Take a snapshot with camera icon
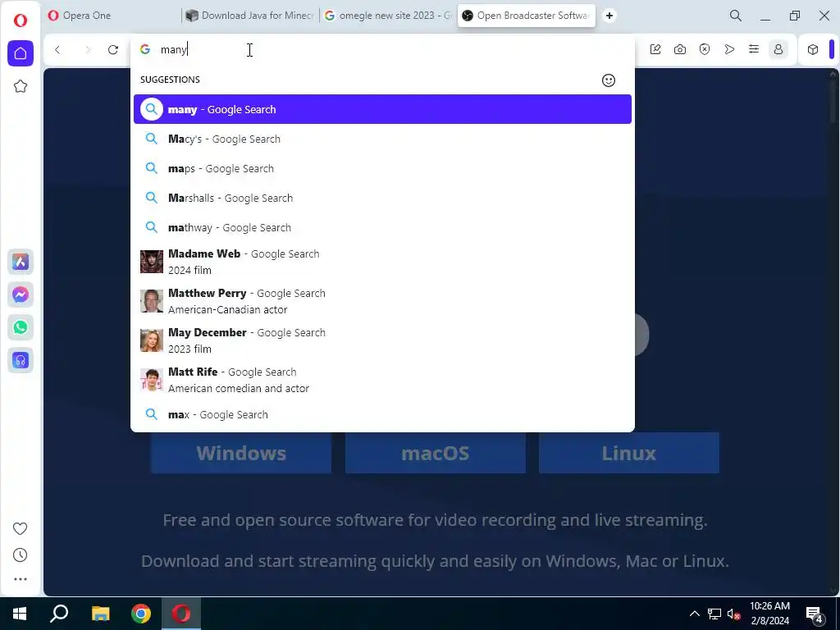The image size is (840, 630). (680, 50)
